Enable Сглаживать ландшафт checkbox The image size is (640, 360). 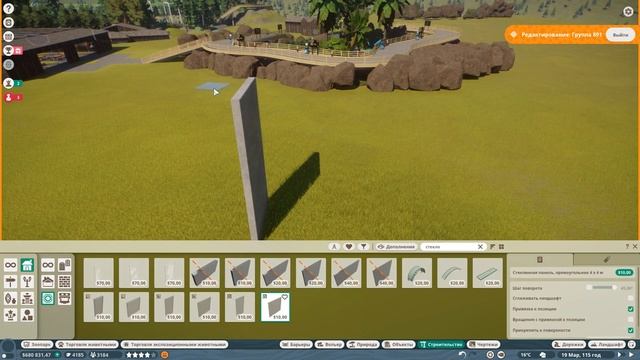(631, 298)
